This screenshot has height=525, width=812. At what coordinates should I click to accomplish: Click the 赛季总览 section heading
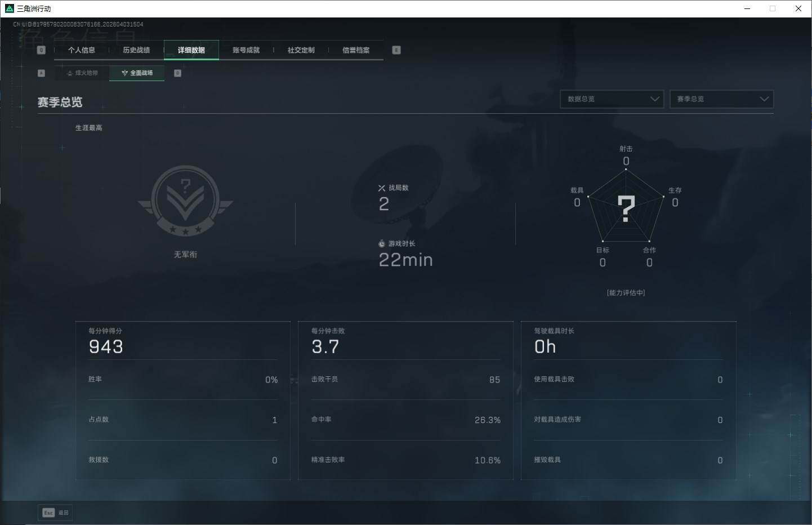click(60, 102)
